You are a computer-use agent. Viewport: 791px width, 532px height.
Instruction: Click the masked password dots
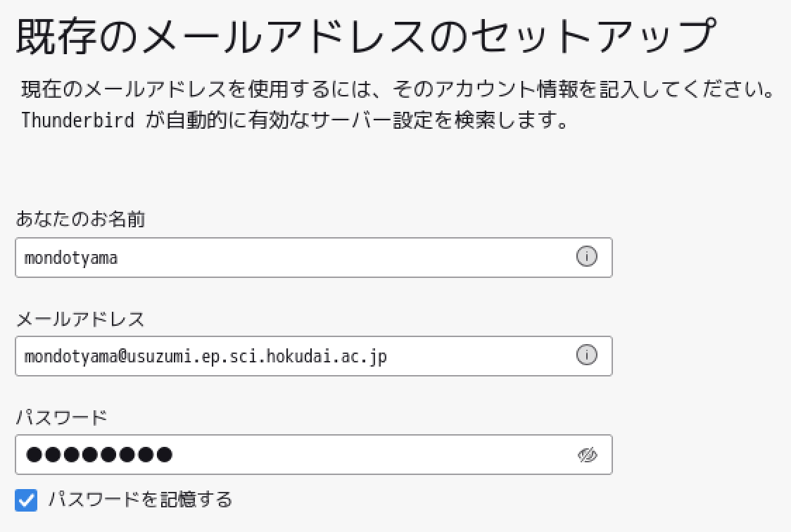[x=99, y=455]
